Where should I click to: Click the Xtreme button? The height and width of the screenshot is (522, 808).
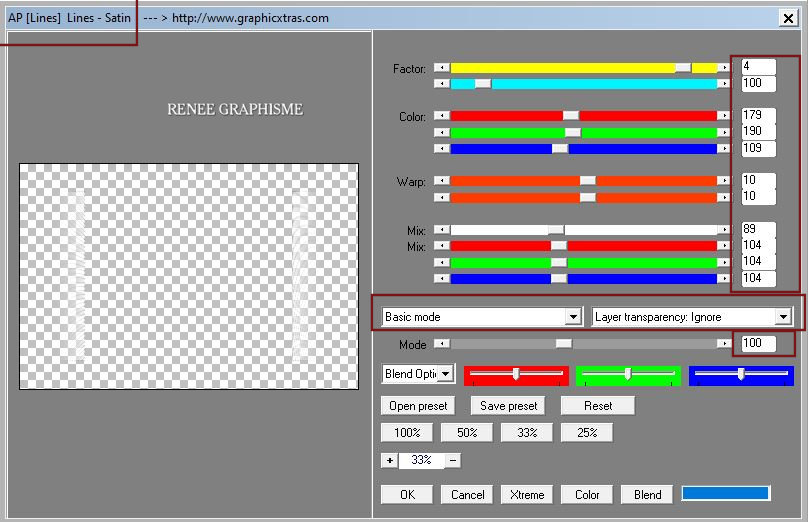click(527, 495)
